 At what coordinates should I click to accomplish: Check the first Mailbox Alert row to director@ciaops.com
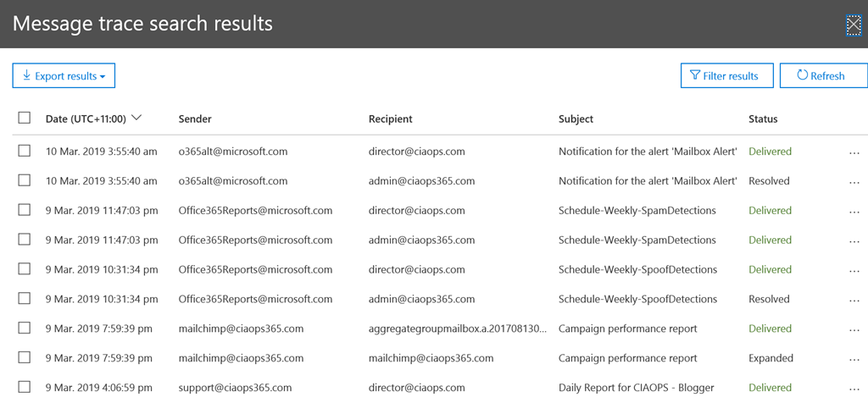pos(24,152)
